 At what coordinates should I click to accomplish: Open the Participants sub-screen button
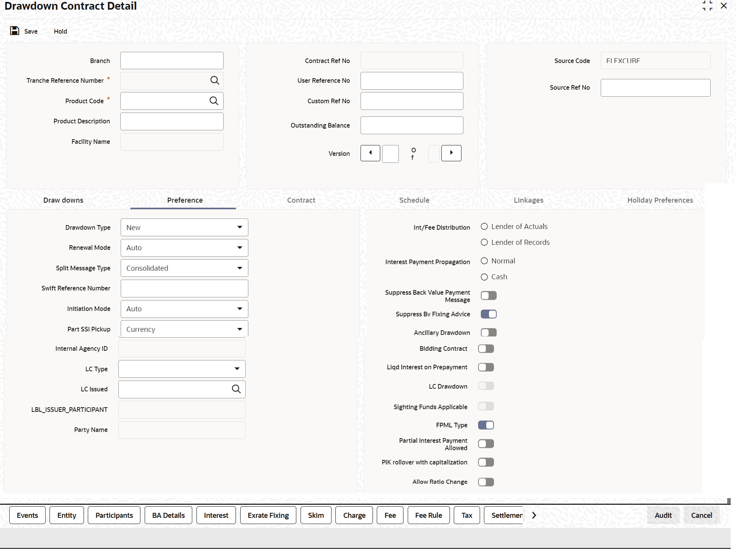click(x=114, y=516)
